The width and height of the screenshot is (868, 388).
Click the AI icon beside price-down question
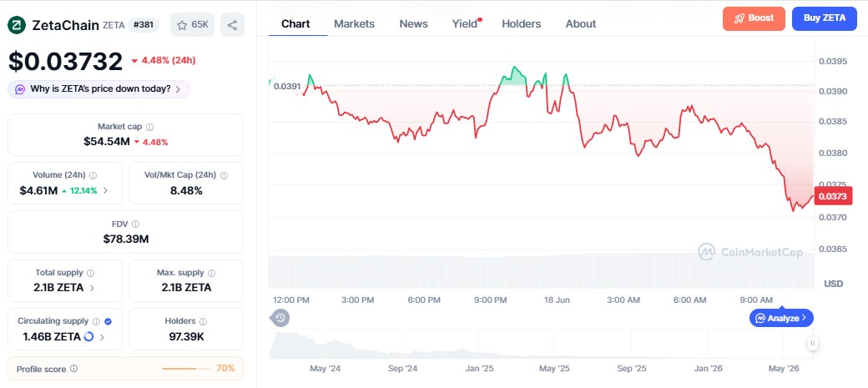(20, 89)
